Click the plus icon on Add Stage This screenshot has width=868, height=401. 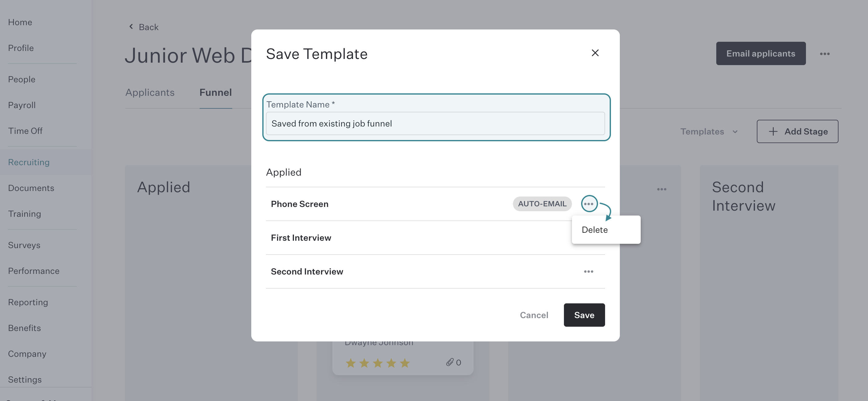(x=773, y=131)
